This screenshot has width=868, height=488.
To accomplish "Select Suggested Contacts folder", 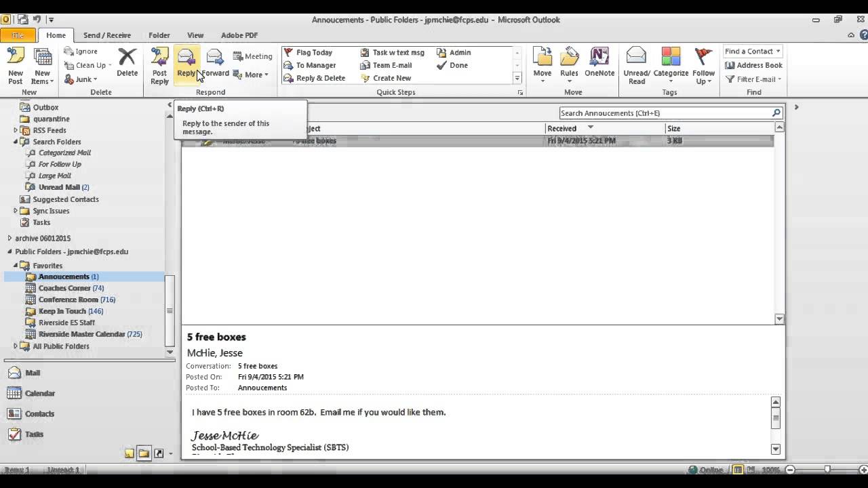I will point(66,199).
